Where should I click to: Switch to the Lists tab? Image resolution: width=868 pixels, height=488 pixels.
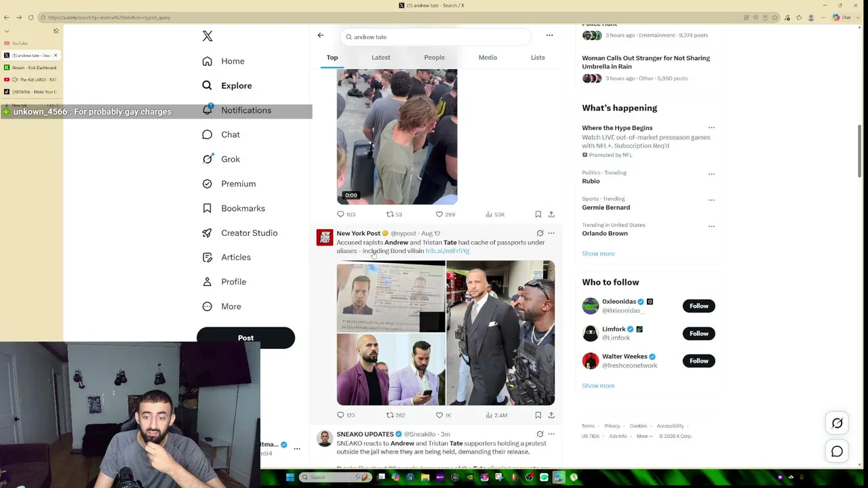[x=538, y=58]
